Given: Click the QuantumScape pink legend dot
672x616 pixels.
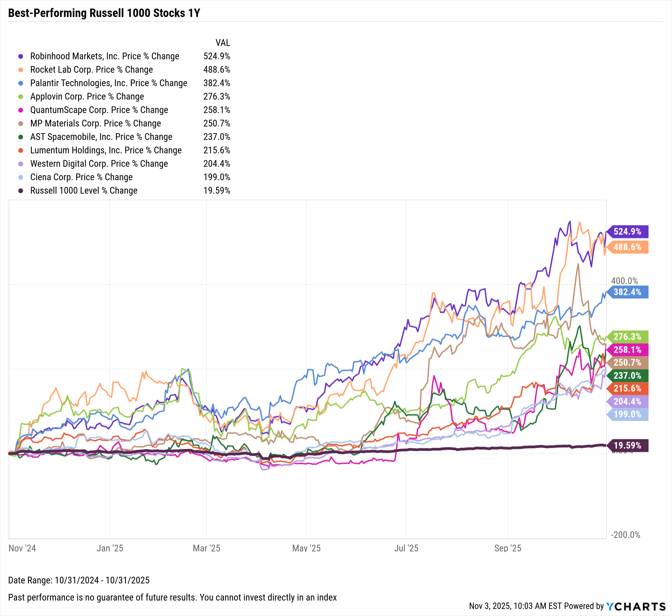Looking at the screenshot, I should coord(21,110).
